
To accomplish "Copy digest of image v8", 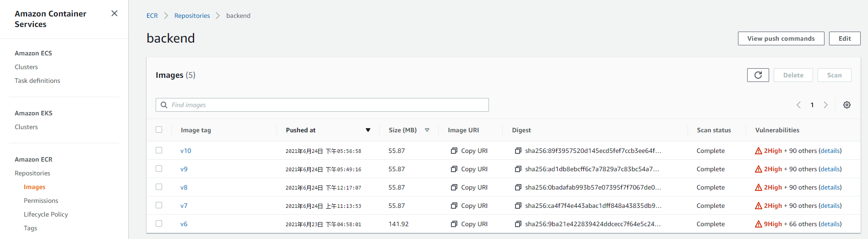I will tap(518, 187).
